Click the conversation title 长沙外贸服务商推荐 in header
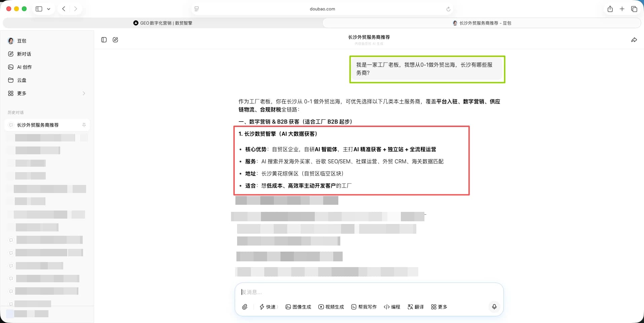The height and width of the screenshot is (323, 644). pos(369,37)
